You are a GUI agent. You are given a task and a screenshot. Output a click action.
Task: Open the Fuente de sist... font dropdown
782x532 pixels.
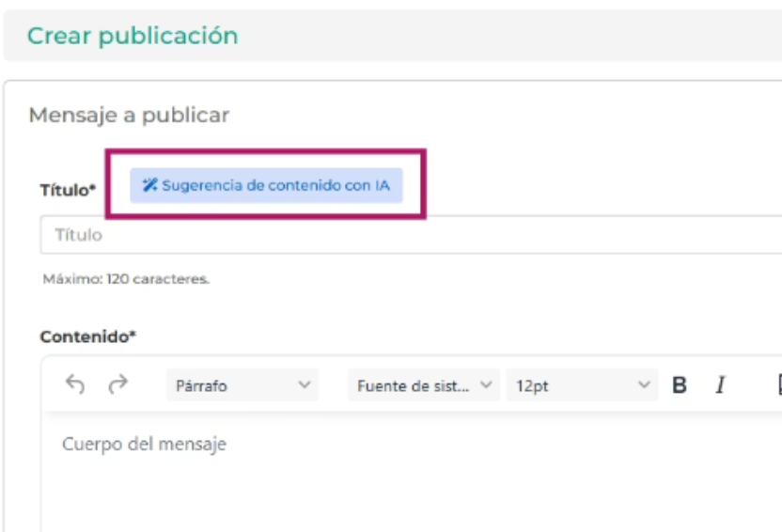tap(423, 385)
